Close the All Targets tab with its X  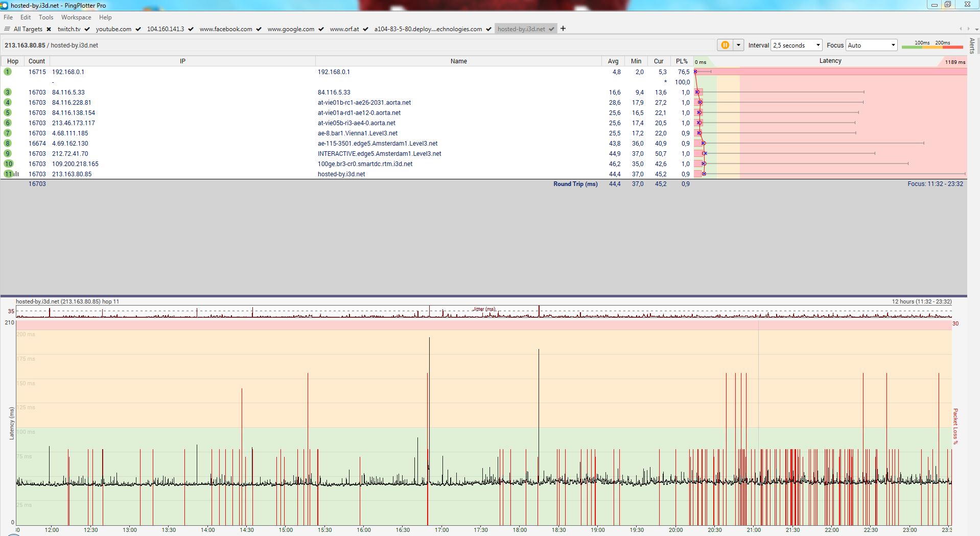(49, 29)
